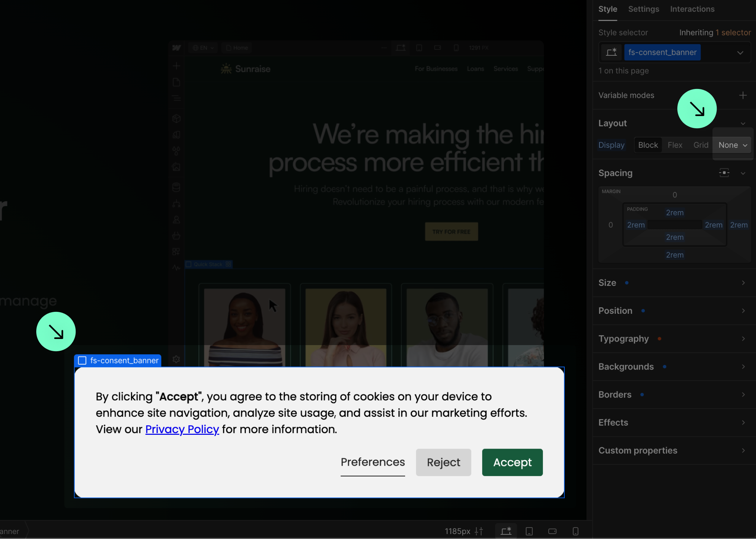Viewport: 756px width, 539px height.
Task: Set display to Grid
Action: coord(701,145)
